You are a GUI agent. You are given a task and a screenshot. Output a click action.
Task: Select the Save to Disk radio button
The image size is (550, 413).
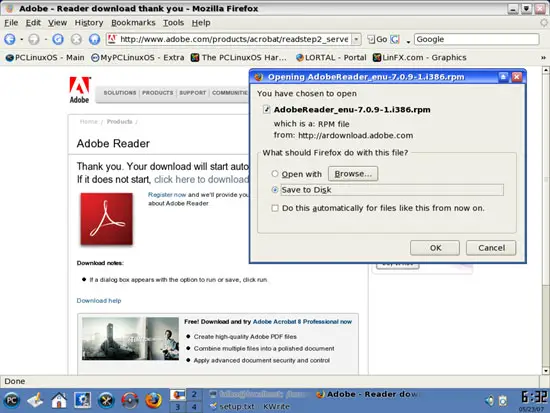coord(275,190)
